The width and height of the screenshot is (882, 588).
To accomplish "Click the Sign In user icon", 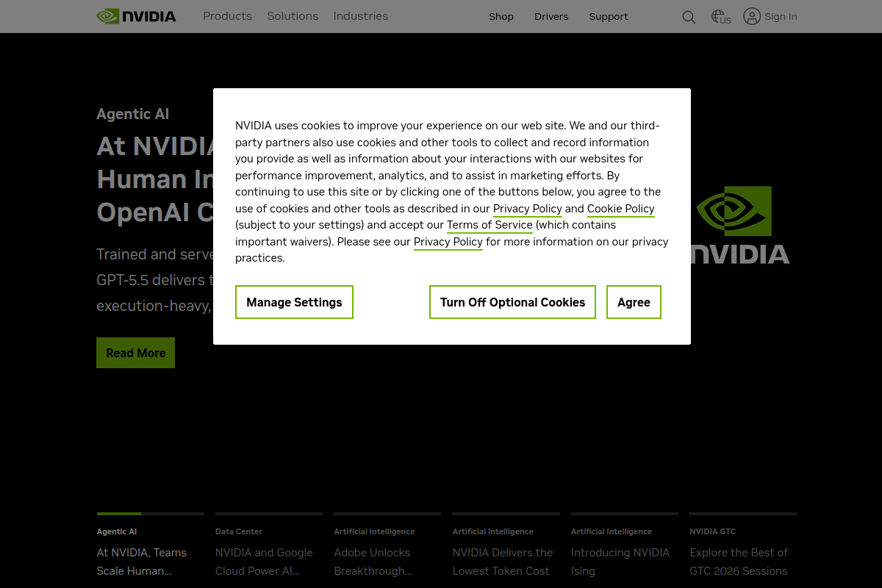I will pos(752,16).
